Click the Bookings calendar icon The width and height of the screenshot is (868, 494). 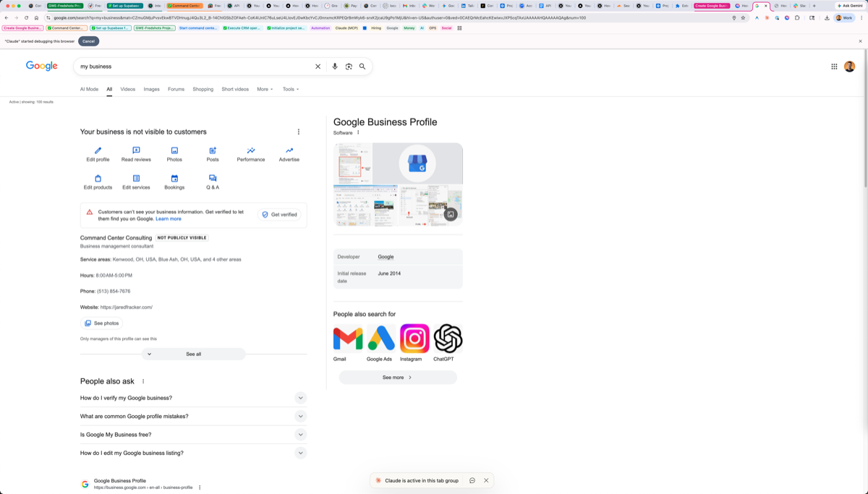click(174, 177)
